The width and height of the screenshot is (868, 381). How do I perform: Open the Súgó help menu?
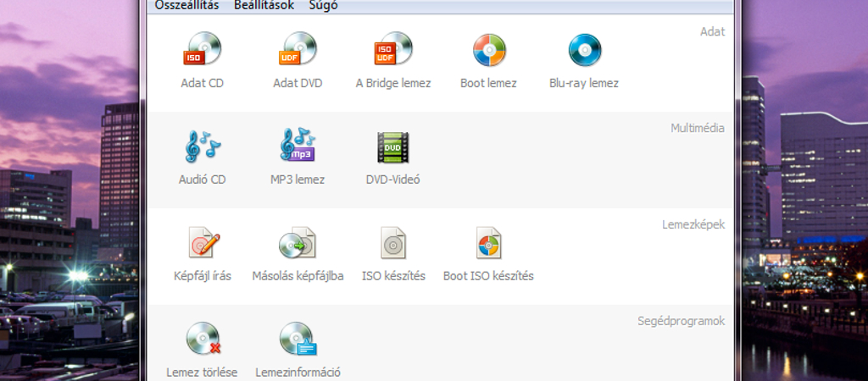coord(324,6)
